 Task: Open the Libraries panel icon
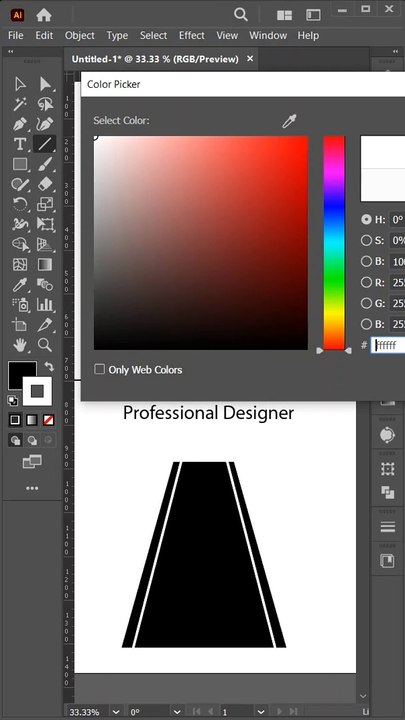click(388, 561)
